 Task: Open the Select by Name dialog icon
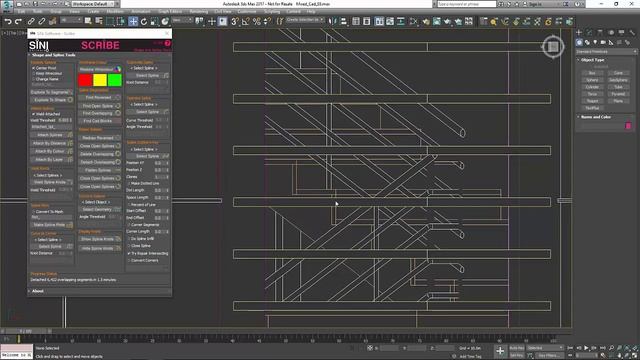tap(99, 21)
